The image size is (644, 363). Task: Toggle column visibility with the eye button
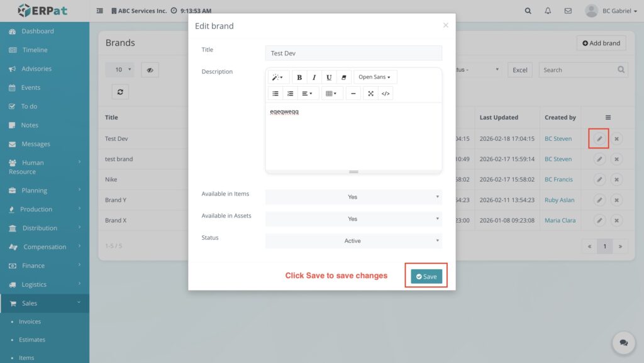click(x=150, y=70)
